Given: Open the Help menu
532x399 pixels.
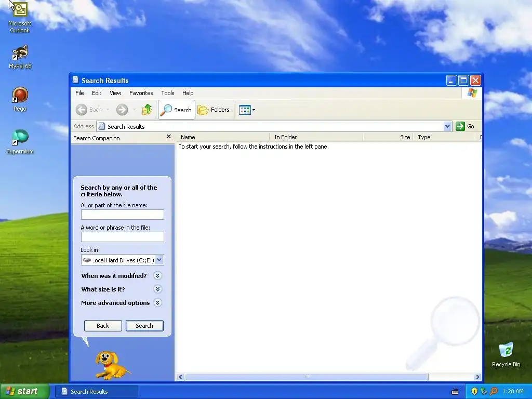Looking at the screenshot, I should tap(188, 93).
